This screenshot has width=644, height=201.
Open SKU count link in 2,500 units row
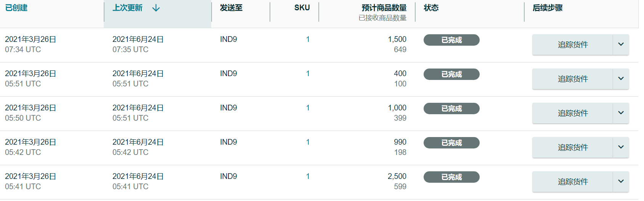308,176
